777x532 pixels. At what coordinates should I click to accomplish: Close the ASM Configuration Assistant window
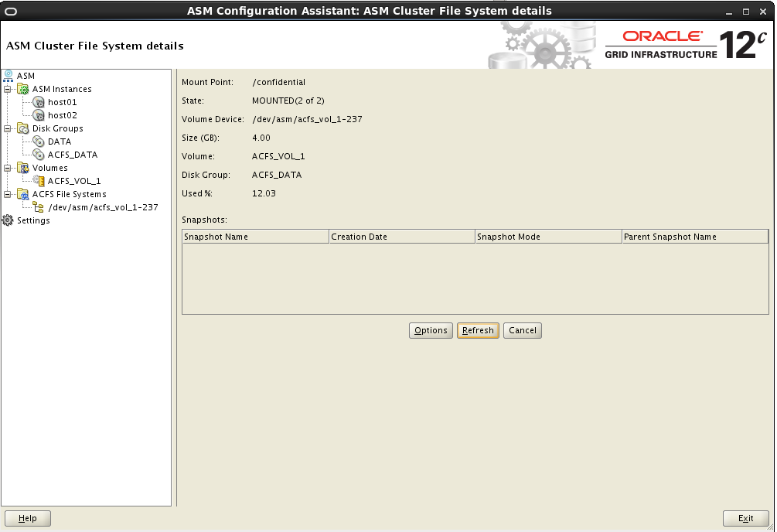(763, 12)
